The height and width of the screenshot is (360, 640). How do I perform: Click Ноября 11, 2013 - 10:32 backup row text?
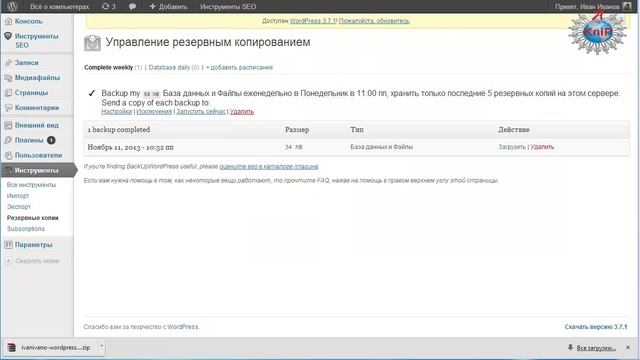[131, 147]
